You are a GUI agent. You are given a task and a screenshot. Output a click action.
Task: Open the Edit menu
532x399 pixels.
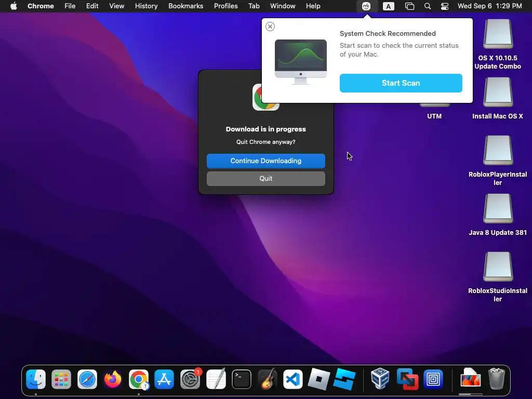[x=92, y=6]
